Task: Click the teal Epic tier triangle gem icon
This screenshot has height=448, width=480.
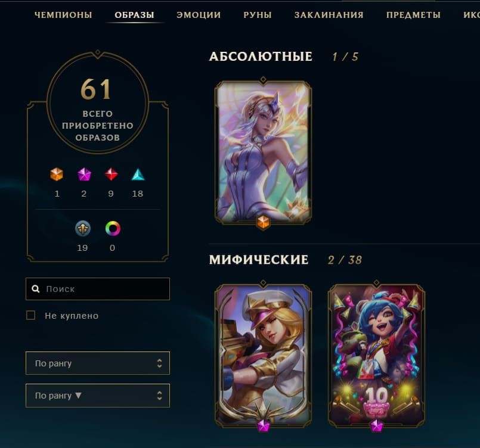Action: click(138, 175)
